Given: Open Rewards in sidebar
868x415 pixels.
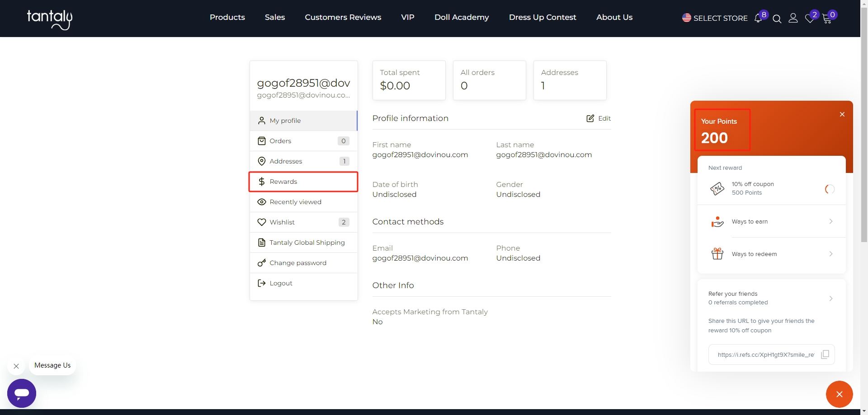Looking at the screenshot, I should [x=303, y=182].
